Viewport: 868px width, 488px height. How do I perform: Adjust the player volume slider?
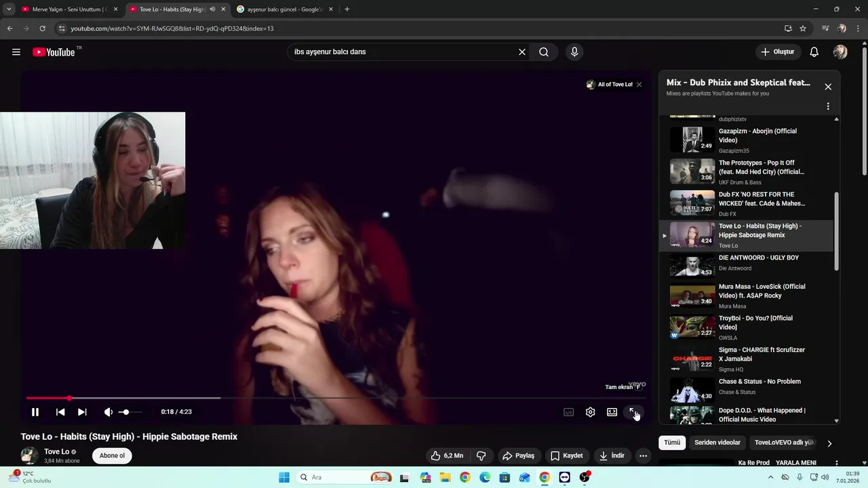coord(130,411)
